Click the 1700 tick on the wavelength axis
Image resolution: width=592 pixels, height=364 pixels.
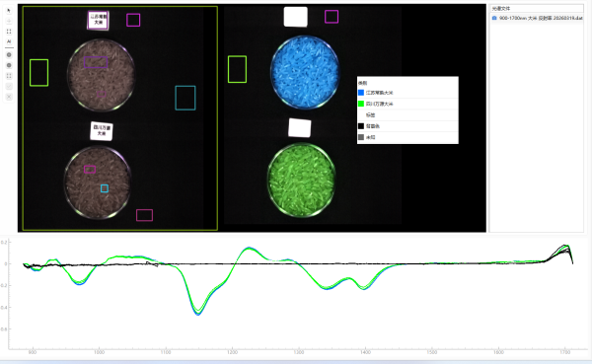coord(565,352)
